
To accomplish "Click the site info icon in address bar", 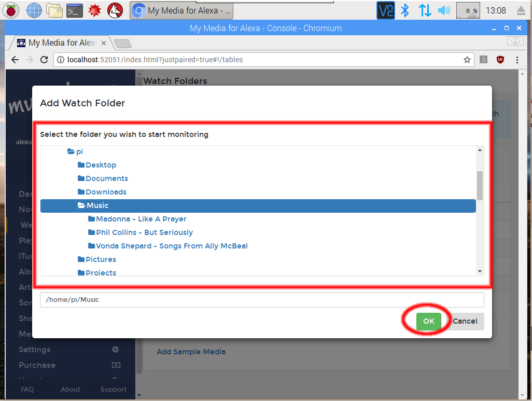I will pyautogui.click(x=60, y=60).
